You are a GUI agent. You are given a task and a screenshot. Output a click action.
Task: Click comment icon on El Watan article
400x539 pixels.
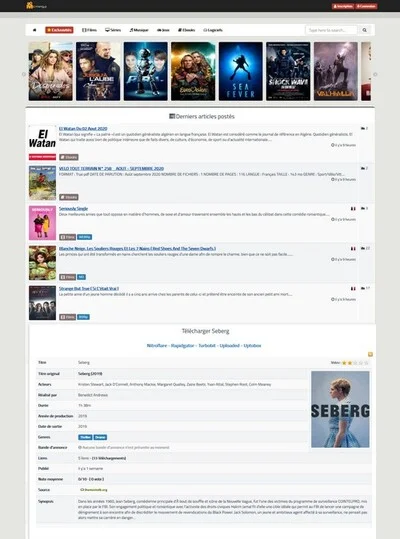363,128
